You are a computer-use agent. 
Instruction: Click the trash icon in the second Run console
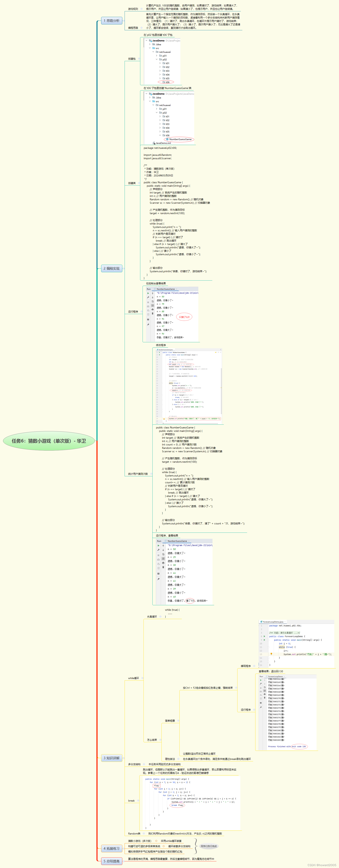(163, 567)
